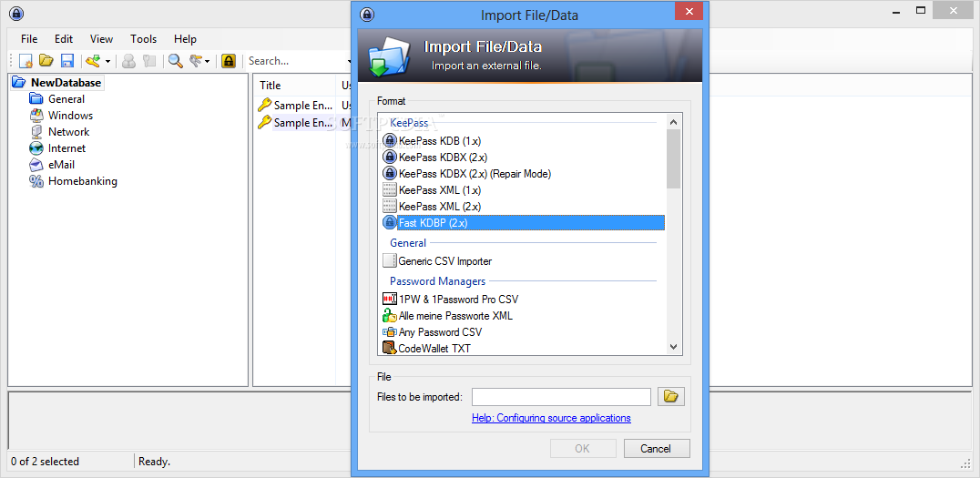Image resolution: width=980 pixels, height=478 pixels.
Task: Select KeePass XML (2.x) format
Action: click(440, 206)
